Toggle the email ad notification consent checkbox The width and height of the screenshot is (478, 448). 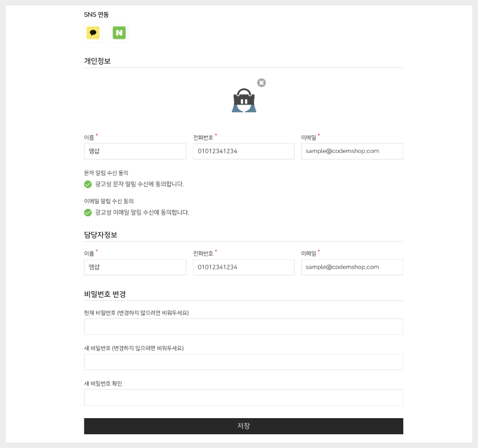tap(88, 212)
